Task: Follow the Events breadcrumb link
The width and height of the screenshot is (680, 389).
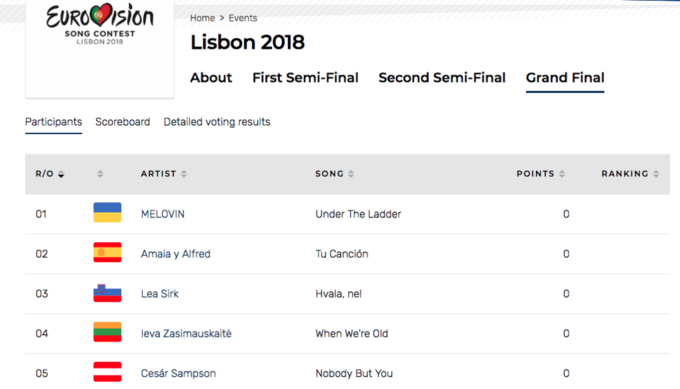Action: coord(243,18)
